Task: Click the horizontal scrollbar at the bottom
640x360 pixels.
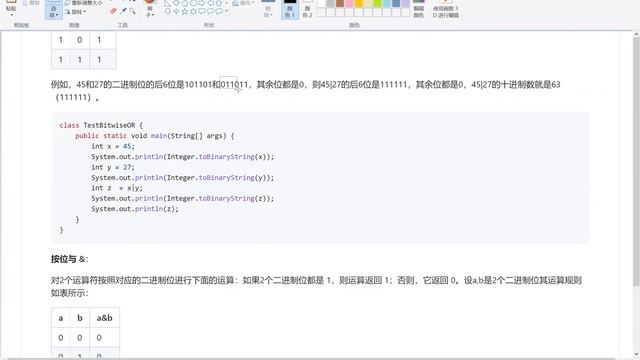Action: (310, 358)
